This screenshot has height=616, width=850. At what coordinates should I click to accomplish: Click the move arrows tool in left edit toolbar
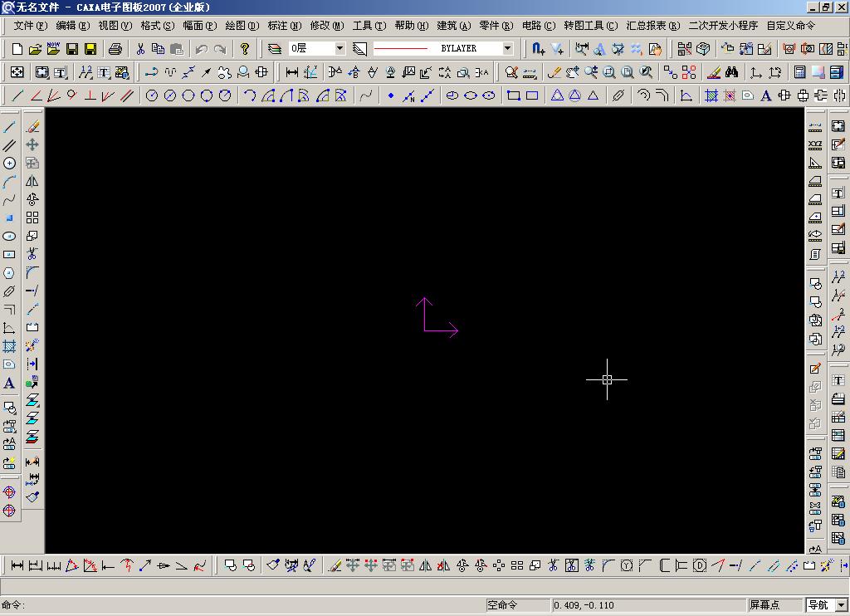pyautogui.click(x=32, y=144)
